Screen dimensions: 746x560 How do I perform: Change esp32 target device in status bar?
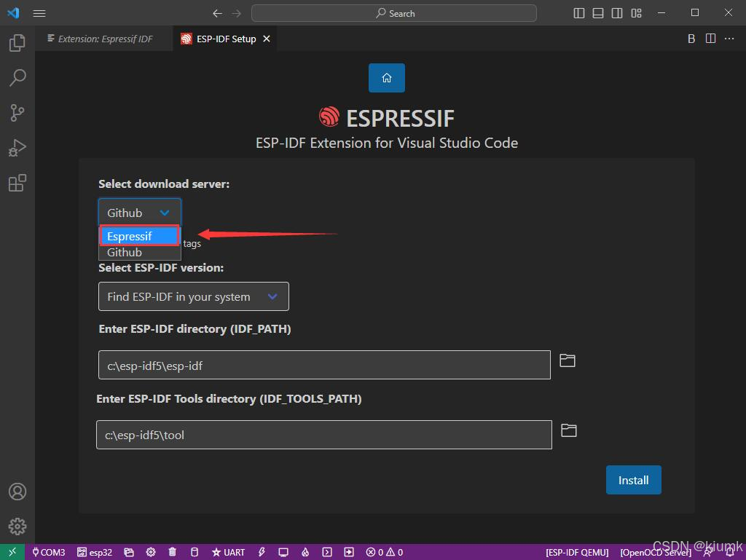95,552
